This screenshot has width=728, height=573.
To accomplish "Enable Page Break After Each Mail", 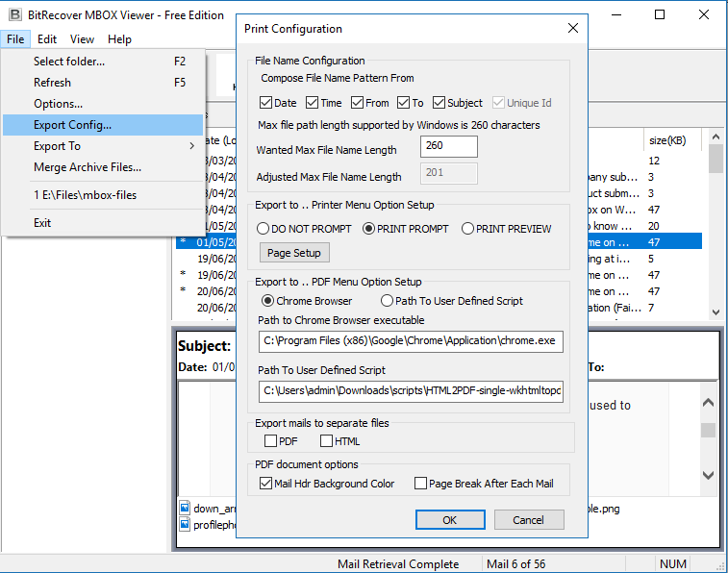I will (x=420, y=484).
